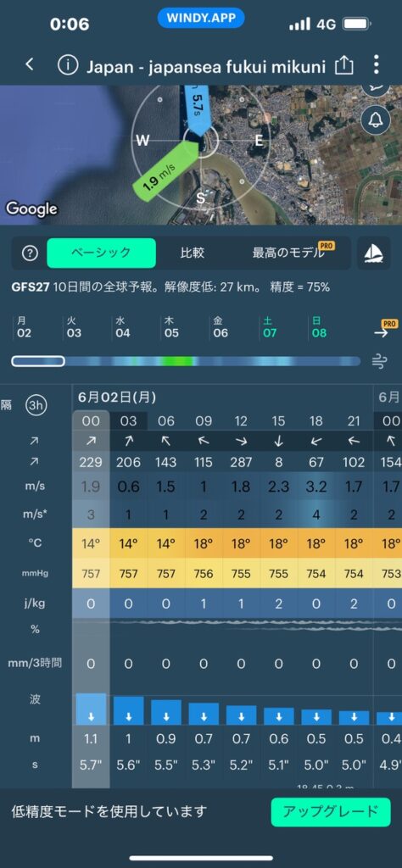
Task: Tap the forecast timeline color slider
Action: (x=186, y=361)
